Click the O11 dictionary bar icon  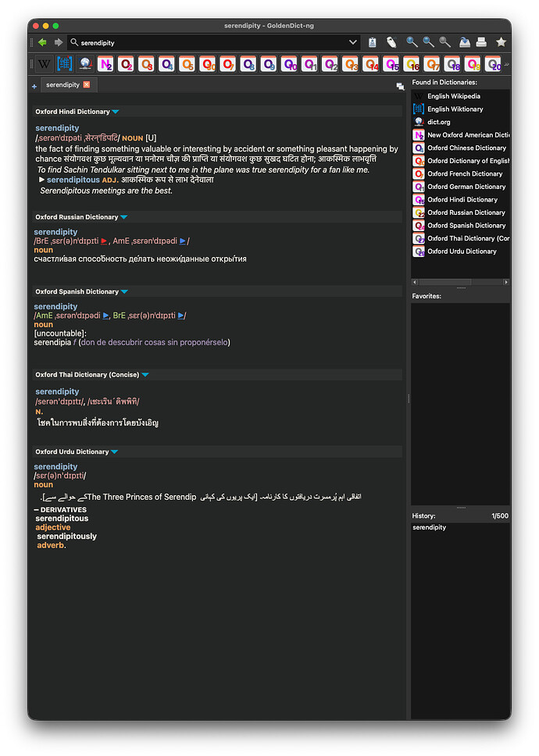point(309,63)
